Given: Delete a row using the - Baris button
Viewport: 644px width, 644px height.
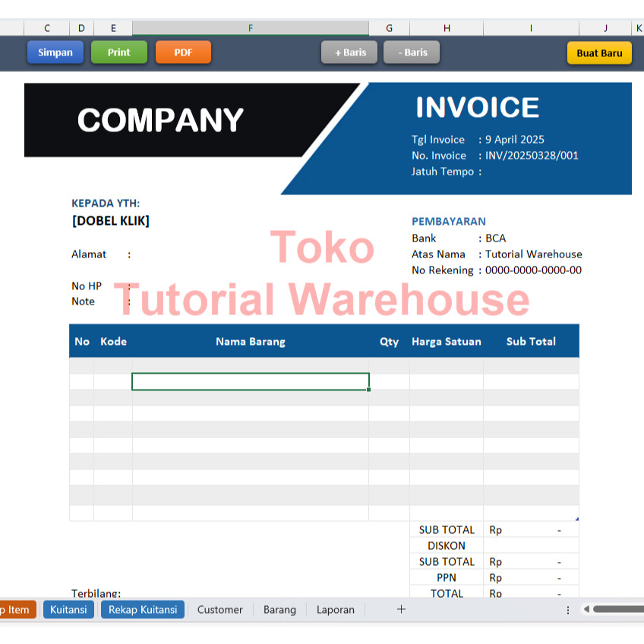Looking at the screenshot, I should coord(412,52).
